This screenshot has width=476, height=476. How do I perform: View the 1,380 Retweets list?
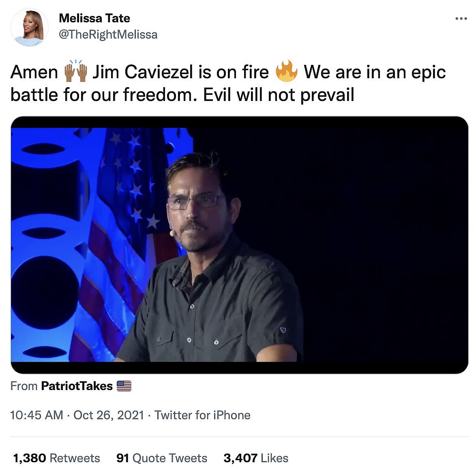[x=56, y=458]
